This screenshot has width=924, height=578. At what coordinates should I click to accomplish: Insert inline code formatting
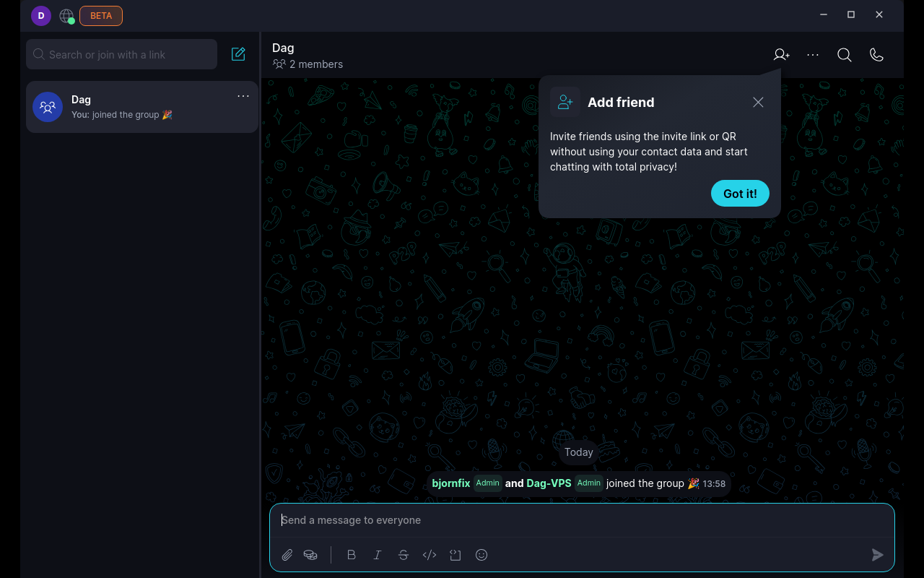pos(430,555)
